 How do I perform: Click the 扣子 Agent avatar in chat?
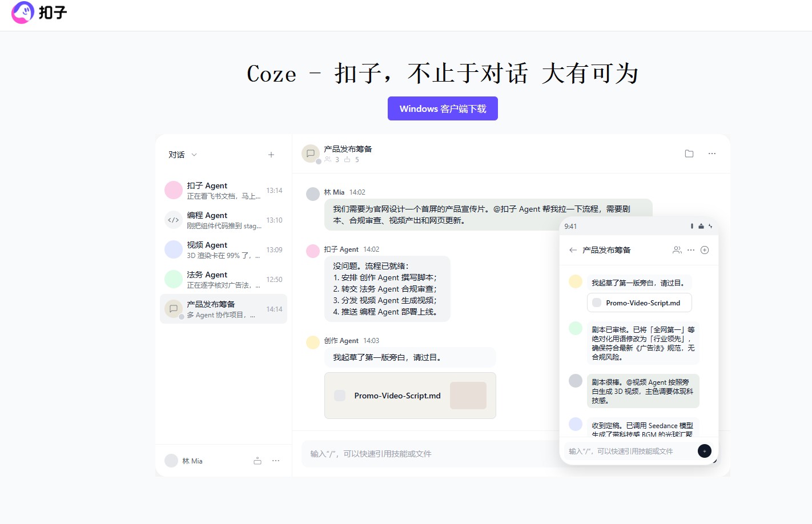(313, 251)
